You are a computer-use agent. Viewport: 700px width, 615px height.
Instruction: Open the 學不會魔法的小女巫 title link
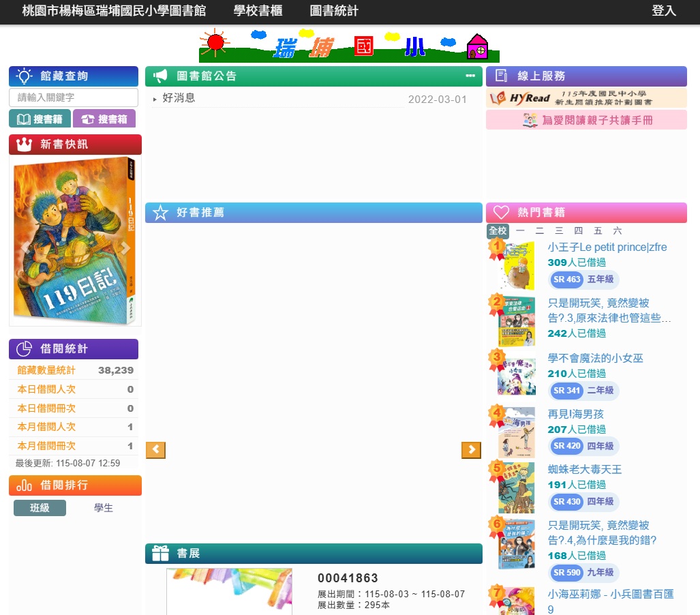596,358
